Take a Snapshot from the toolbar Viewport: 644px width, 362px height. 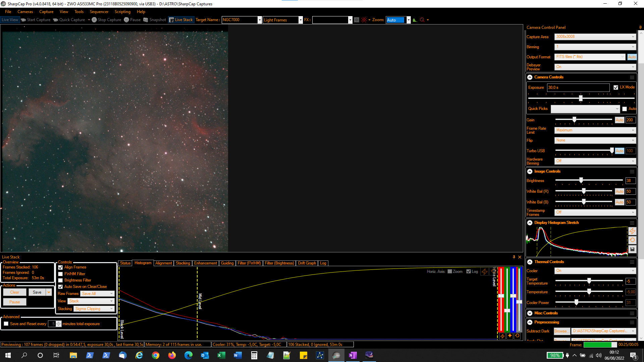coord(155,20)
